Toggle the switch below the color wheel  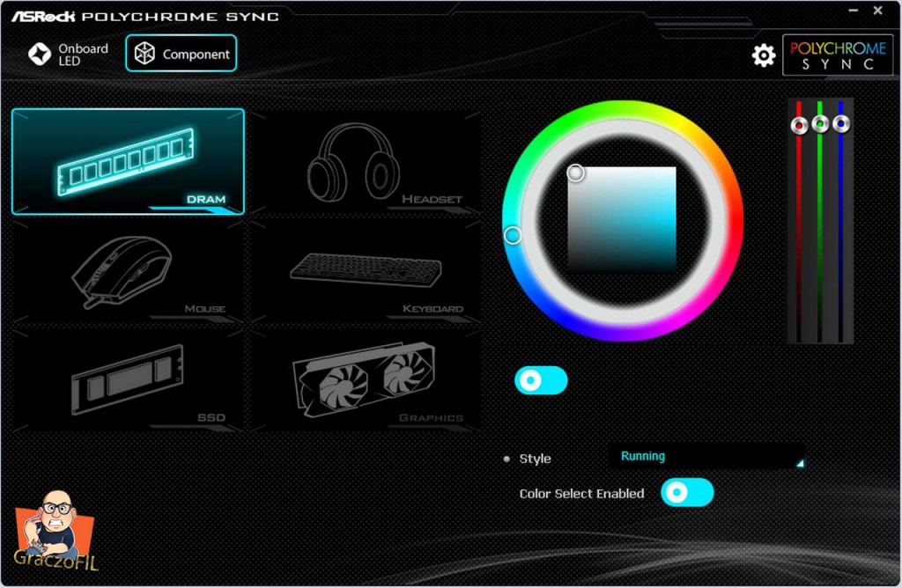[x=541, y=380]
